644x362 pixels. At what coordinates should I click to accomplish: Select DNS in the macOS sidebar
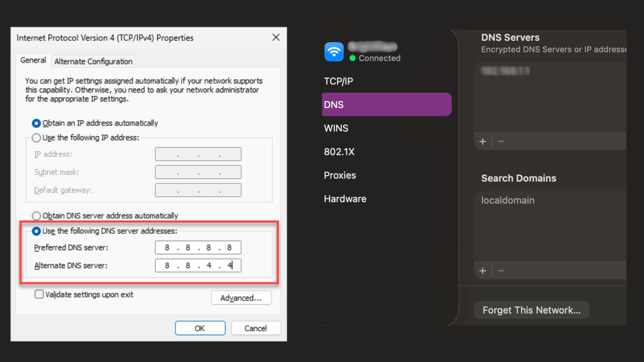[x=387, y=104]
